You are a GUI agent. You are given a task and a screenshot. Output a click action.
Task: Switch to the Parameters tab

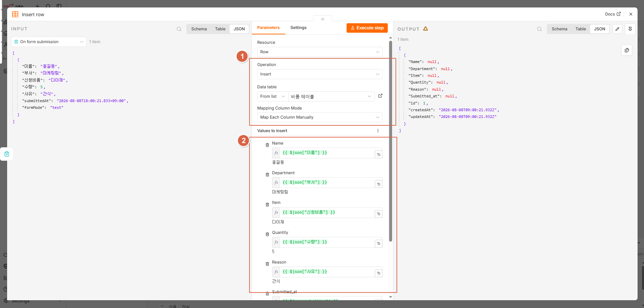point(268,28)
